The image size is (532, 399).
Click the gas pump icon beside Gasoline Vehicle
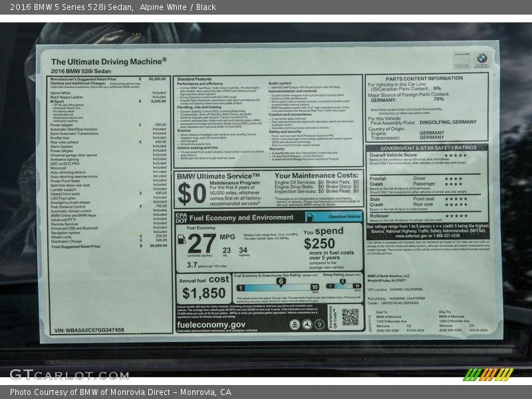coord(309,217)
